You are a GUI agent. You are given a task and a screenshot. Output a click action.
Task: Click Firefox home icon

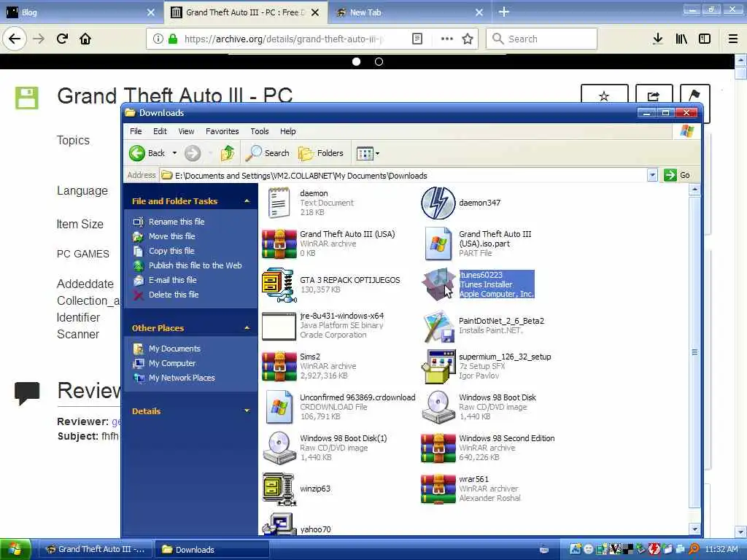[x=85, y=39]
